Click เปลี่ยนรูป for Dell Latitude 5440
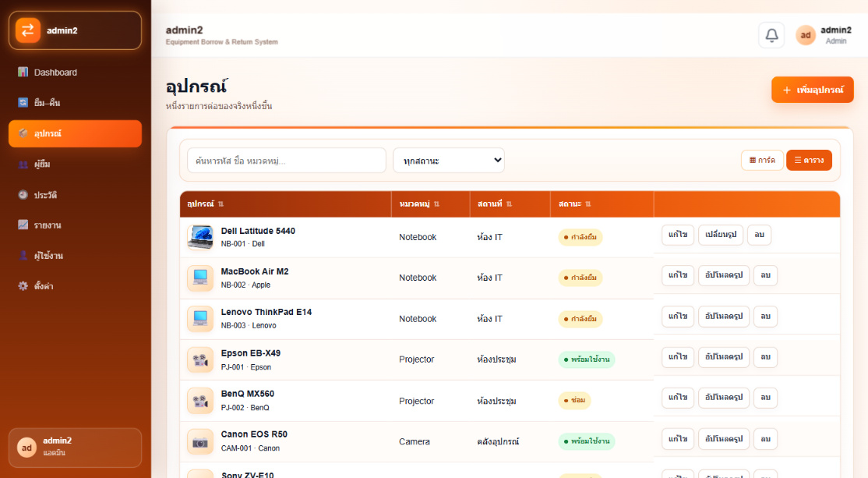Viewport: 868px width, 478px height. coord(721,234)
